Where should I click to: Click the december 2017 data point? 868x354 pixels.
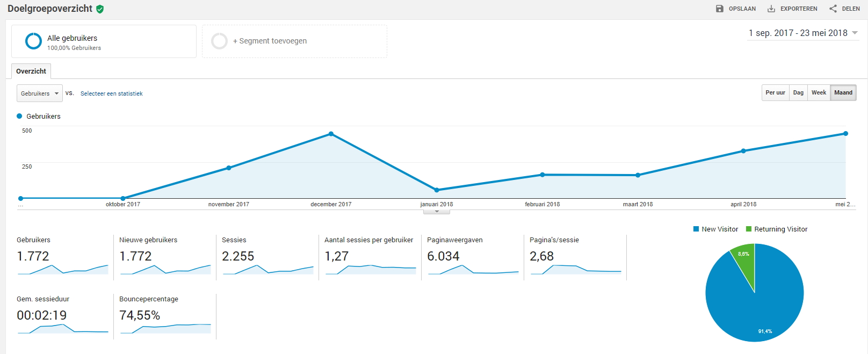click(331, 134)
